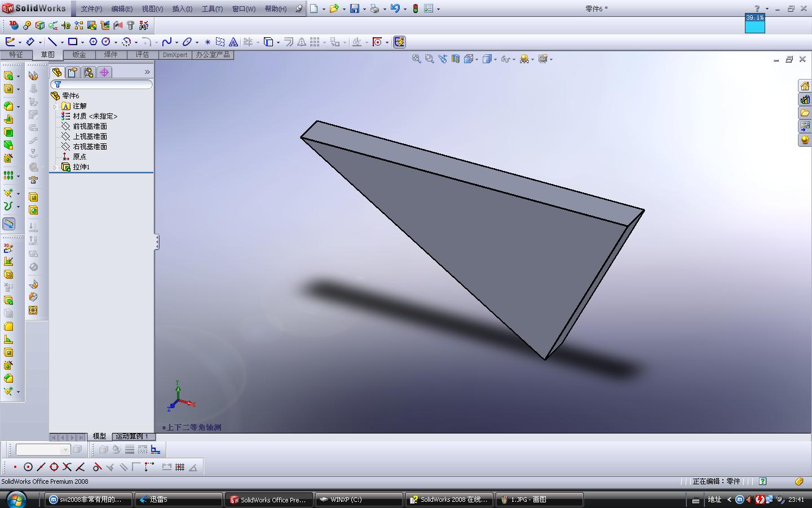The width and height of the screenshot is (812, 508).
Task: Toggle the intersection snap icon
Action: coord(67,467)
